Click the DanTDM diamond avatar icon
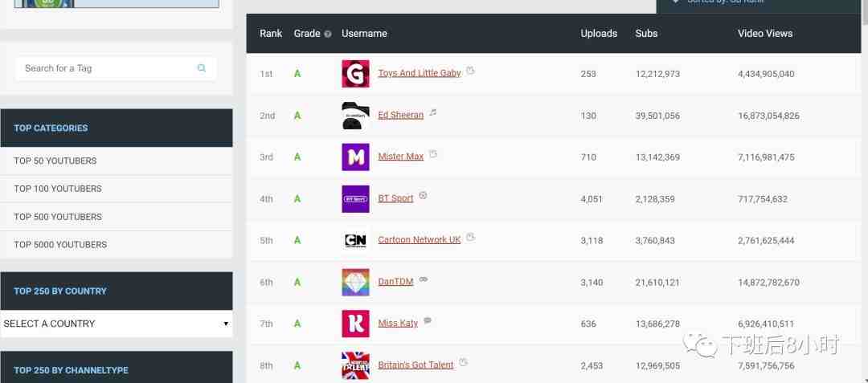The height and width of the screenshot is (383, 868). 355,283
